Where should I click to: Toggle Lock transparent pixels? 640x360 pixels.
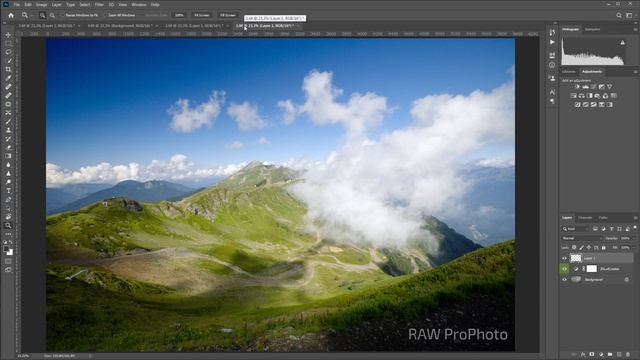pos(574,247)
